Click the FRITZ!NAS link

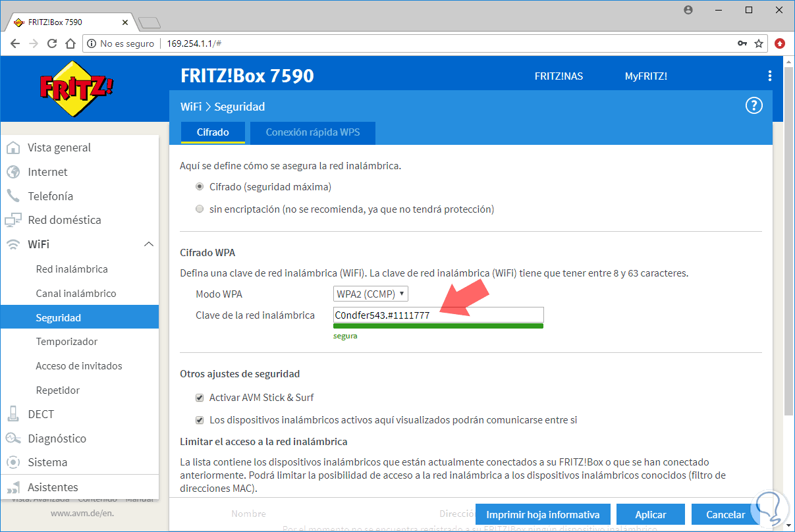(x=559, y=76)
